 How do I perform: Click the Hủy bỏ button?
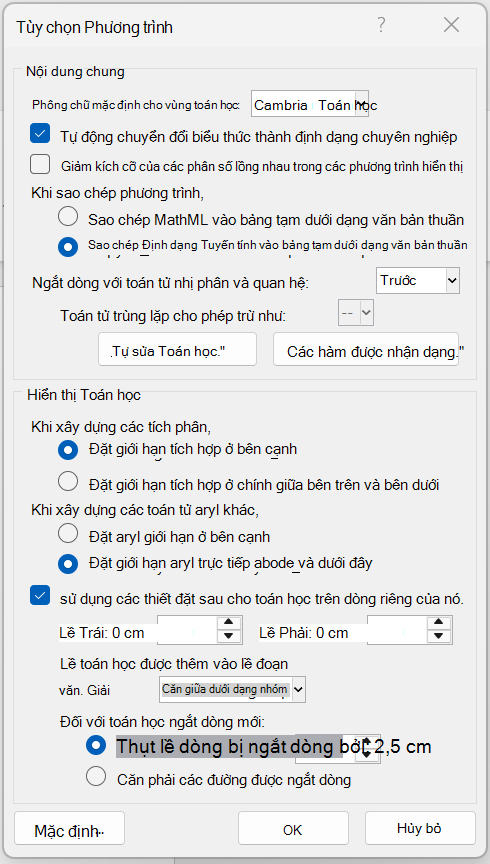coord(419,829)
